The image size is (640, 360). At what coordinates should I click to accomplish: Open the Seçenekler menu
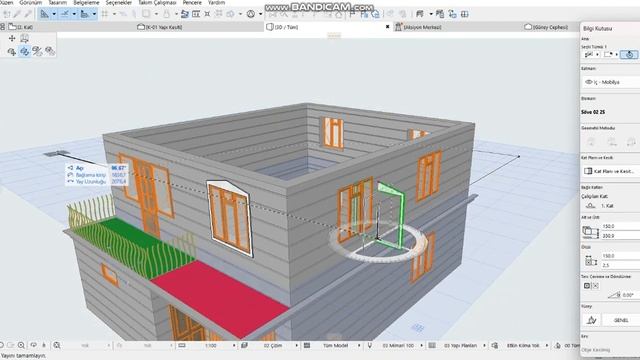[x=119, y=2]
